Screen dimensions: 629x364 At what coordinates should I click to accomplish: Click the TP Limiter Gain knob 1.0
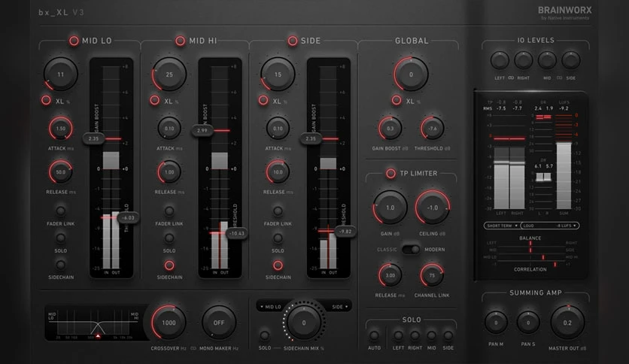[390, 208]
